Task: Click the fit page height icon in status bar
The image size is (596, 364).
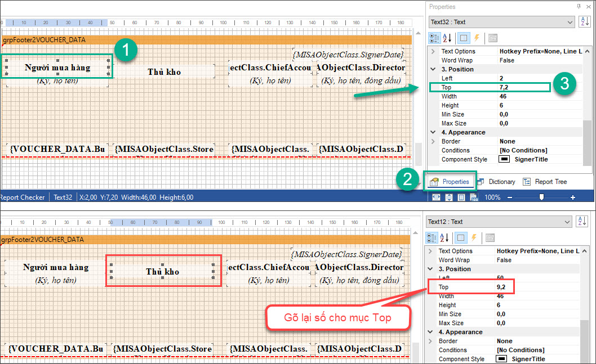Action: tap(449, 197)
